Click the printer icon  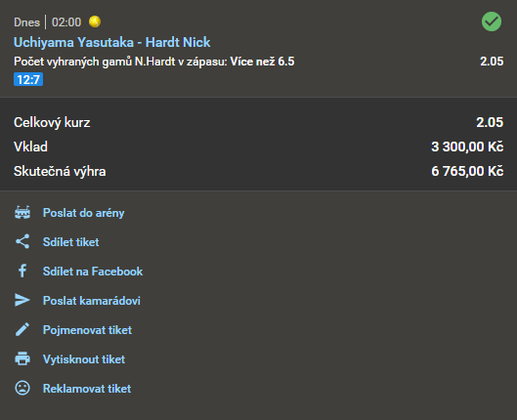click(22, 358)
